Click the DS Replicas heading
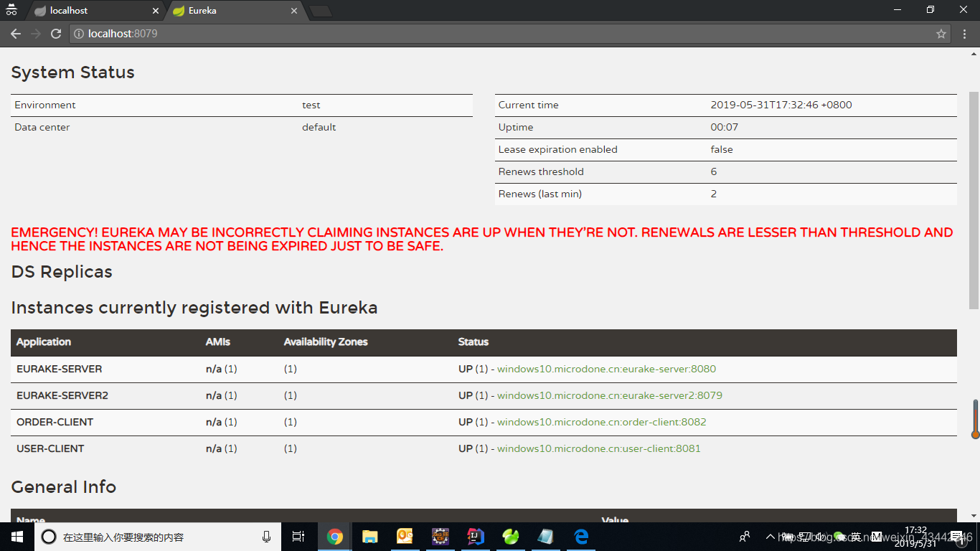Image resolution: width=980 pixels, height=551 pixels. (x=62, y=272)
